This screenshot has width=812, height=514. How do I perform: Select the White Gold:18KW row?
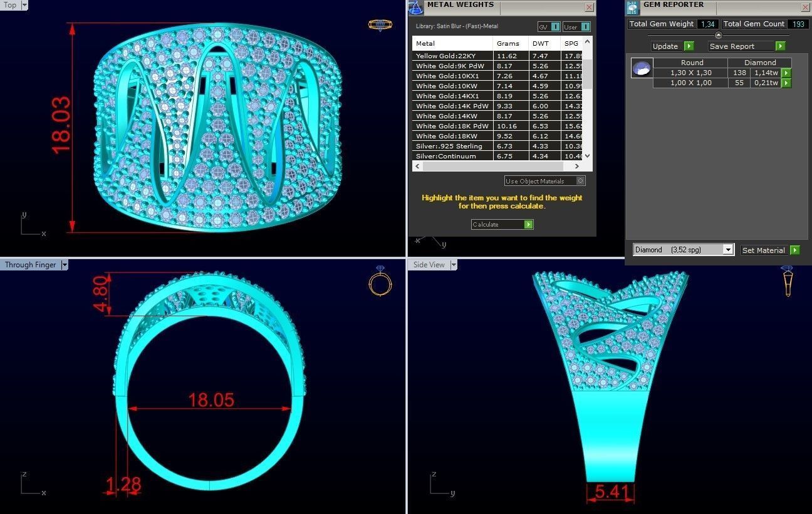(497, 136)
